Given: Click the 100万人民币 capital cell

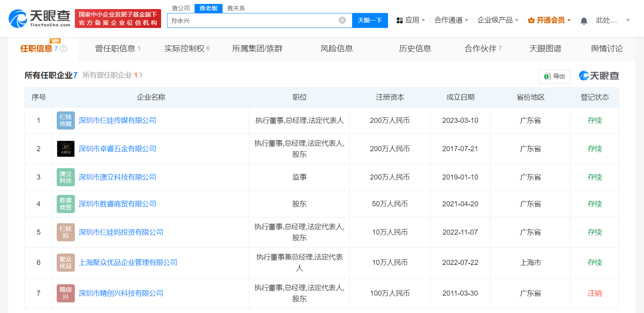Looking at the screenshot, I should pyautogui.click(x=390, y=293).
